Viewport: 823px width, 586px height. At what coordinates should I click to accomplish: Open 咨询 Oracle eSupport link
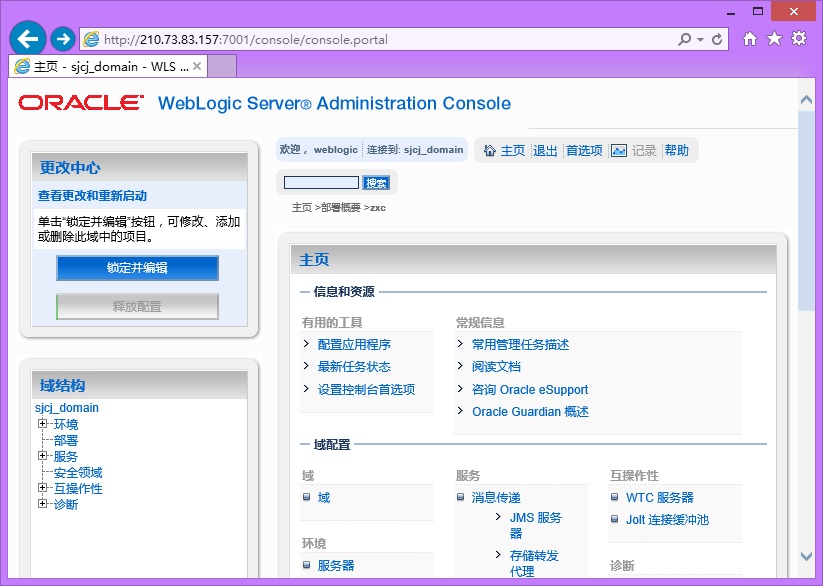pos(530,390)
